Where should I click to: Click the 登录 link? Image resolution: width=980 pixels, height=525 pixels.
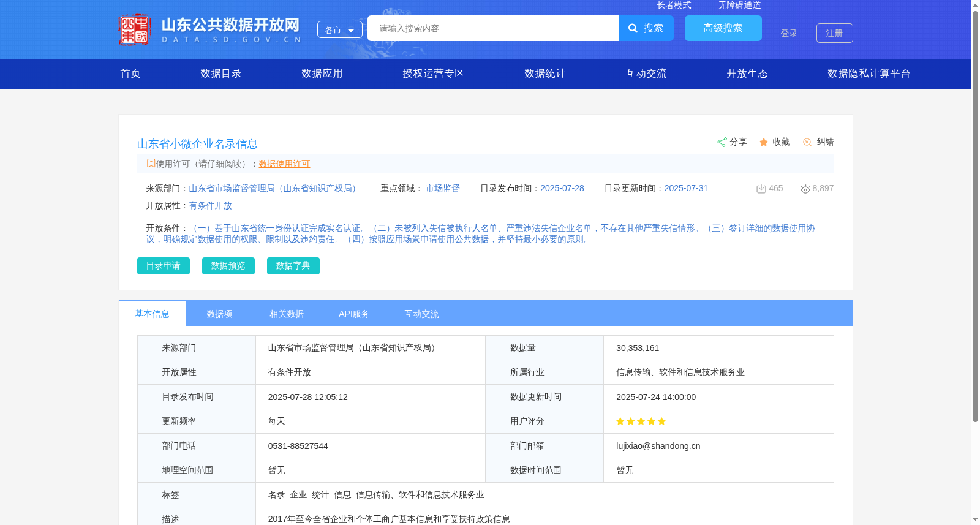point(789,33)
